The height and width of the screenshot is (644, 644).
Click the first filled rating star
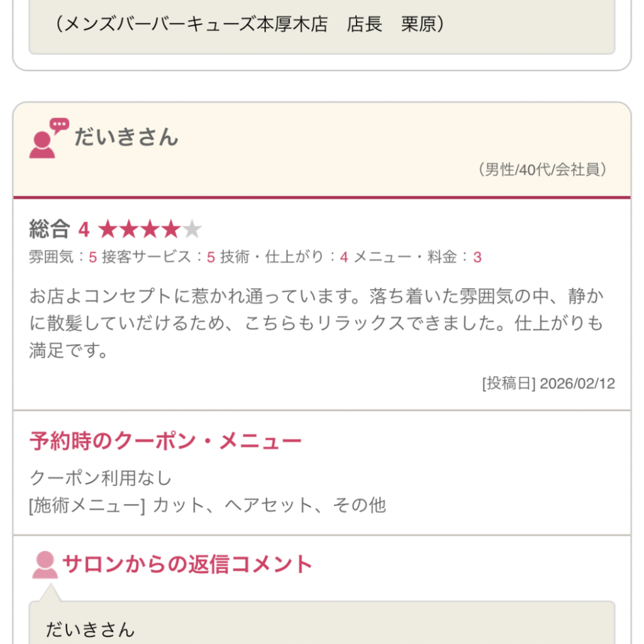(x=108, y=230)
